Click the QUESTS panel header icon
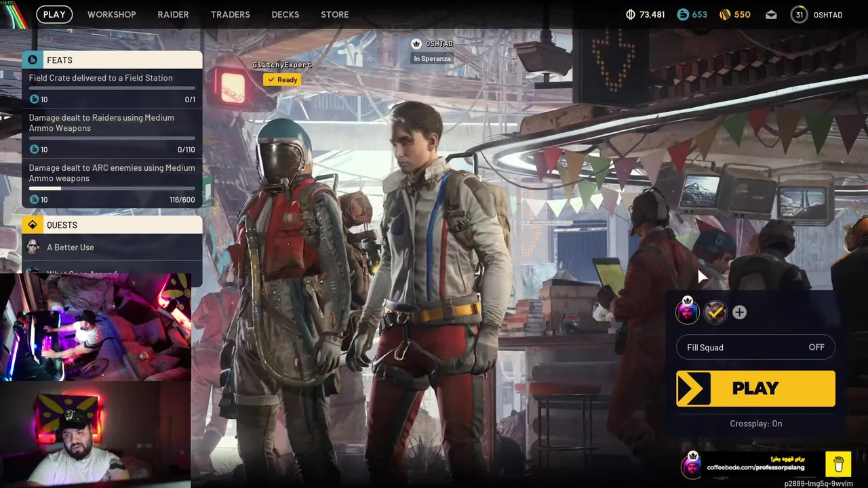The height and width of the screenshot is (488, 868). [x=33, y=224]
